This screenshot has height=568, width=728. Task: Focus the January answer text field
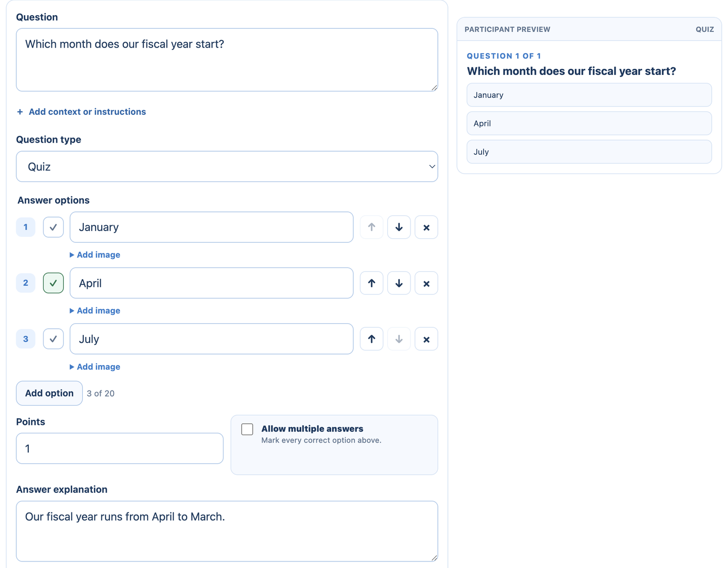point(211,227)
